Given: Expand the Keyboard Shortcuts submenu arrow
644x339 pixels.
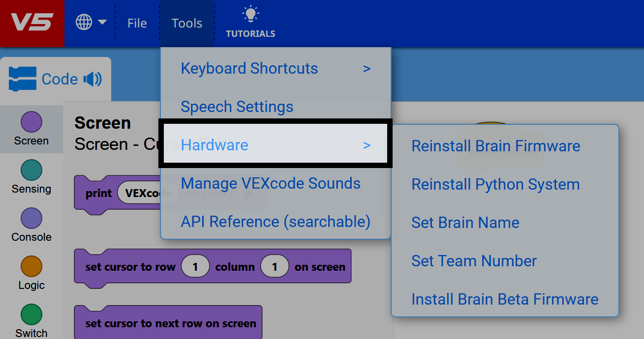Looking at the screenshot, I should pos(367,69).
